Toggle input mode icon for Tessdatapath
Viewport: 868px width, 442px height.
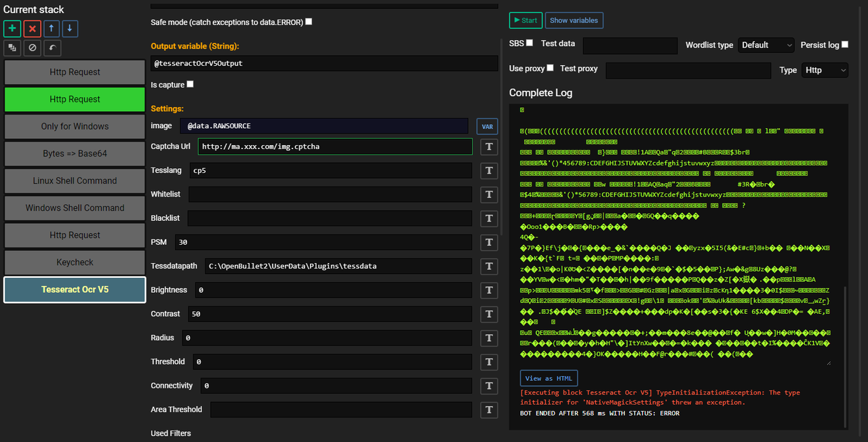coord(489,266)
